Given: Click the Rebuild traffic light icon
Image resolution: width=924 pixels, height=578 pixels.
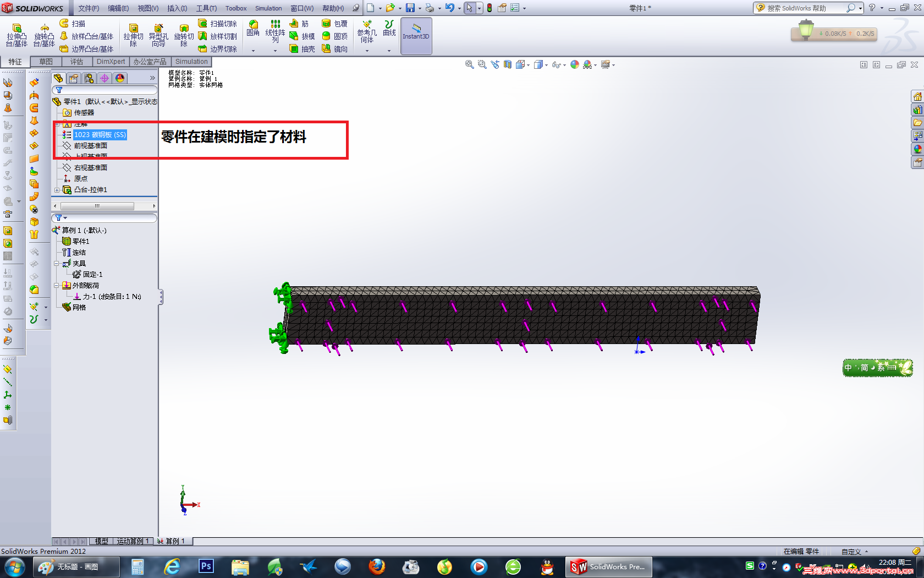Looking at the screenshot, I should pyautogui.click(x=489, y=8).
